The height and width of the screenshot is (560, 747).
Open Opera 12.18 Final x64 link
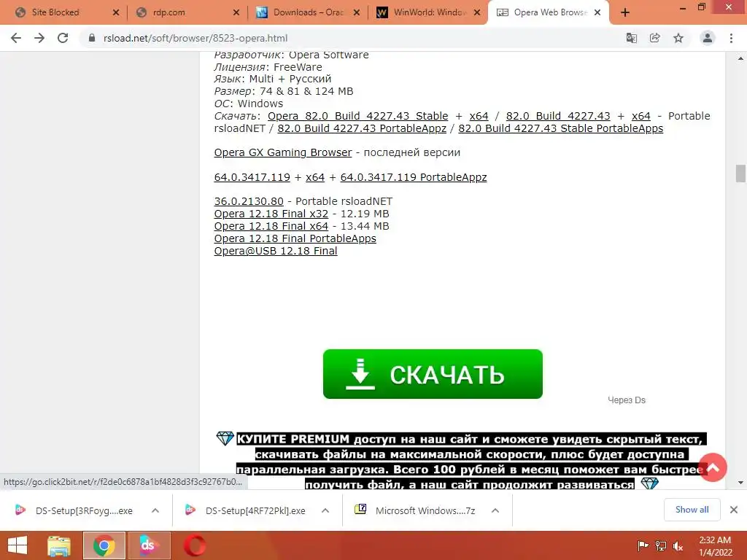tap(271, 227)
